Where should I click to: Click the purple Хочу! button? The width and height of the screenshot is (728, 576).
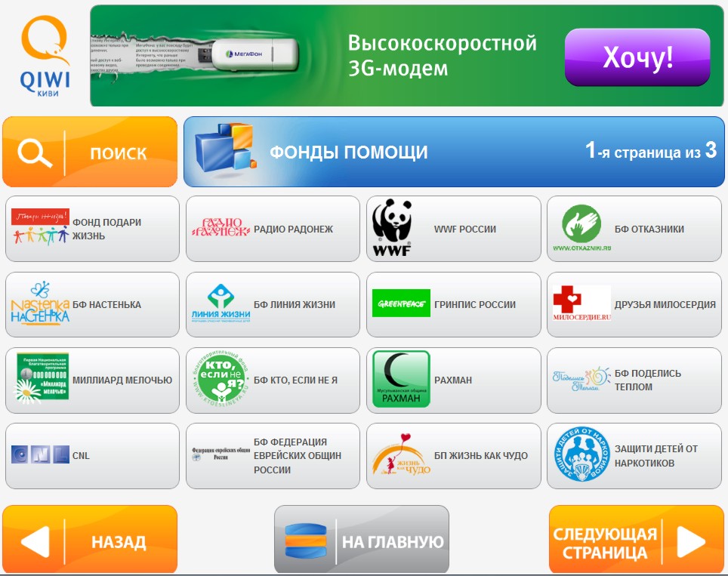point(637,57)
